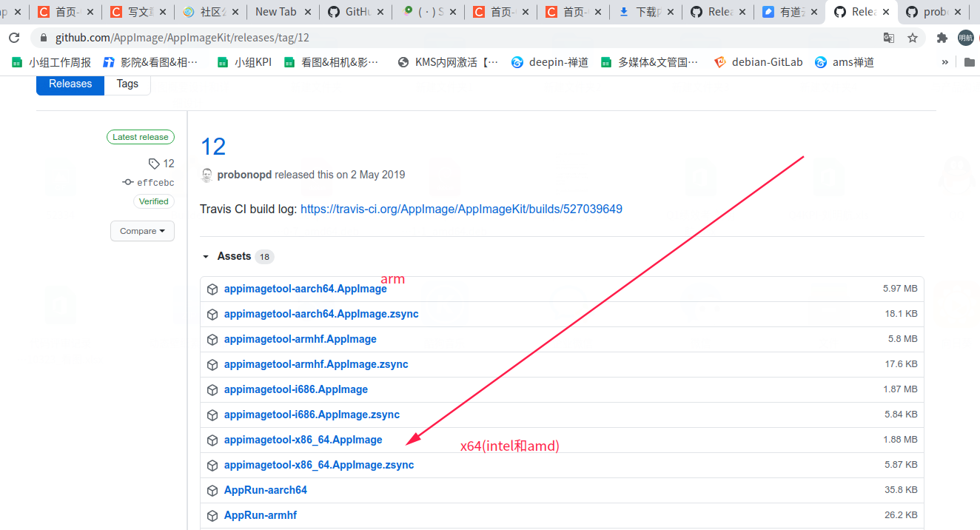Open the 看图&相机&影 bookmark
The width and height of the screenshot is (980, 530).
[x=330, y=62]
